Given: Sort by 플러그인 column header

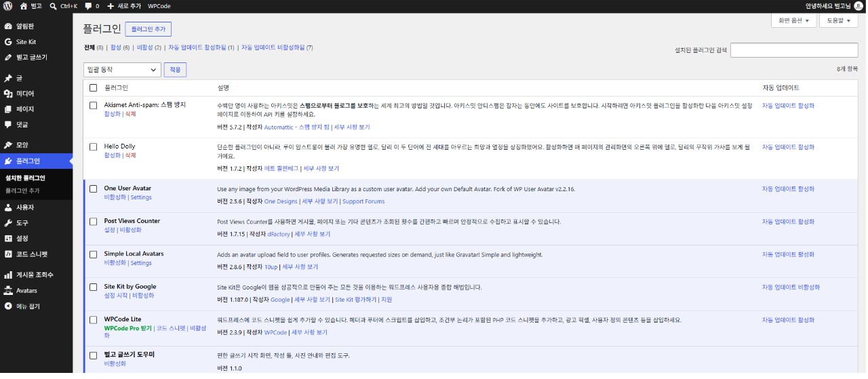Looking at the screenshot, I should click(x=116, y=88).
